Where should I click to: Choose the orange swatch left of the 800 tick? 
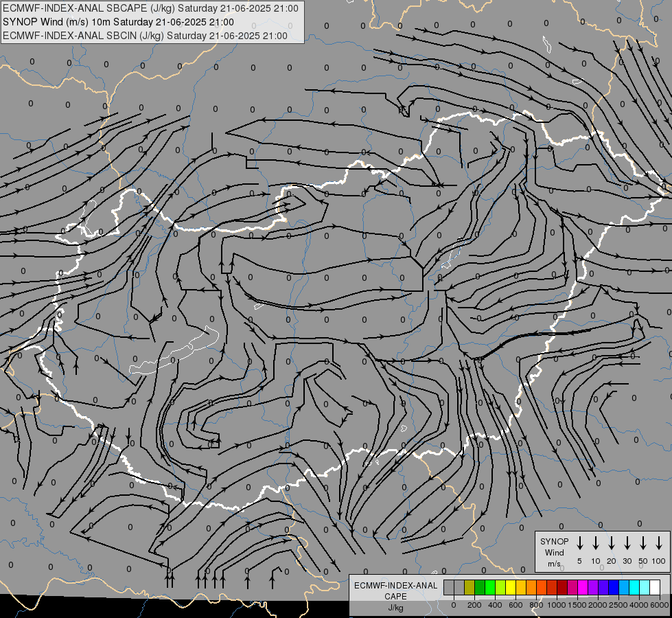click(x=531, y=587)
